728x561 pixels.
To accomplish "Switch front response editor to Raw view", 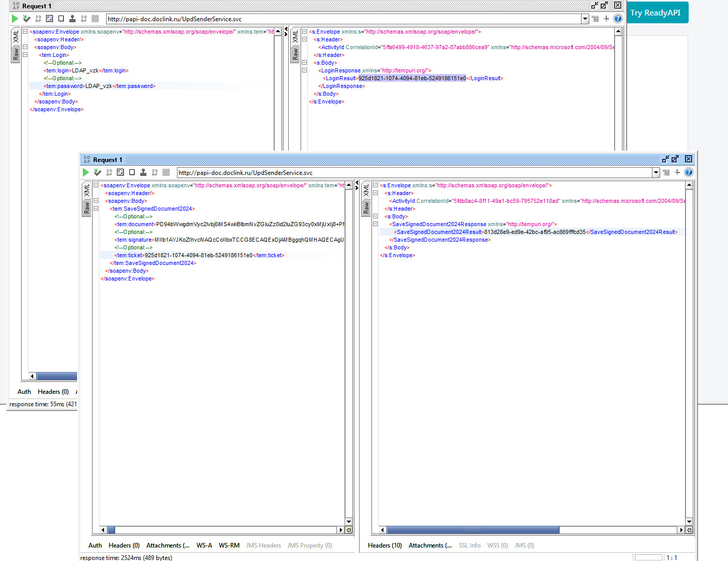I will coord(366,208).
